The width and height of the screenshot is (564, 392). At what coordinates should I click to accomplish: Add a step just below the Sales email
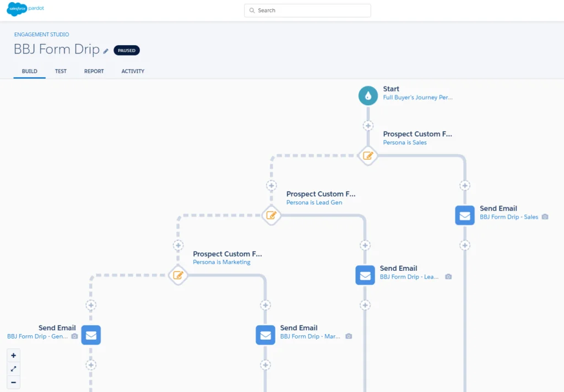tap(465, 245)
